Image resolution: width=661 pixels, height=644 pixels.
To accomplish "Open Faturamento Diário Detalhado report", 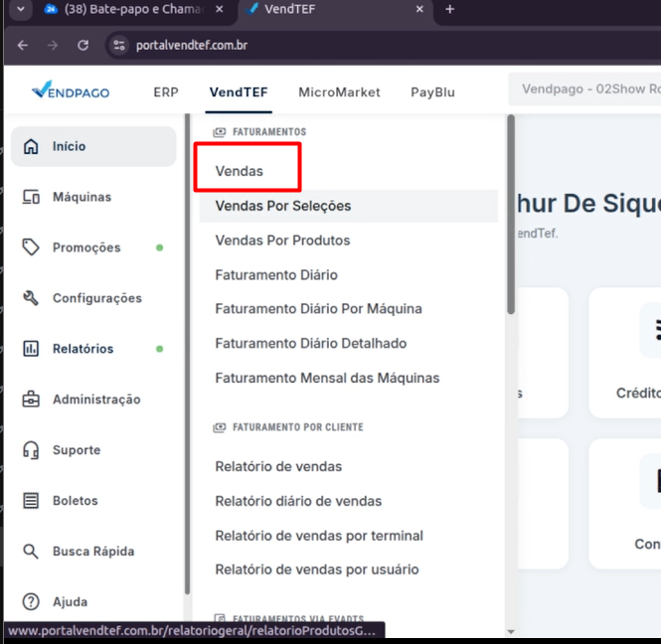I will 311,343.
